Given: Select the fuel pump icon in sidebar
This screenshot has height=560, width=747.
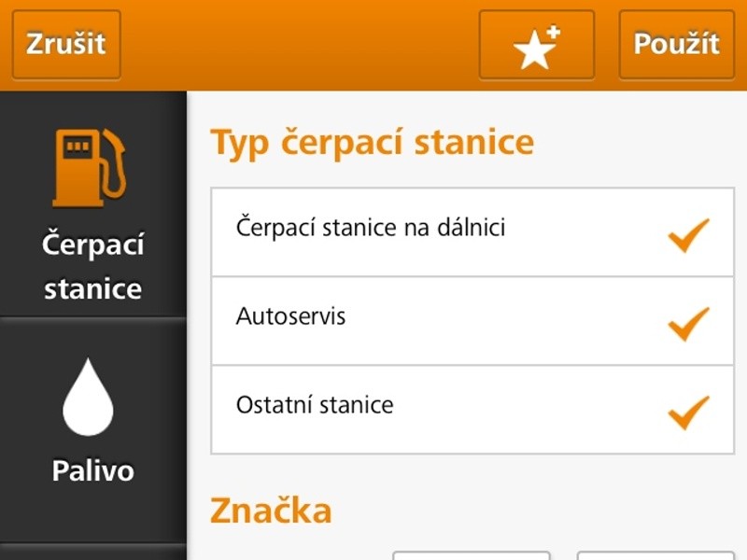Looking at the screenshot, I should click(x=90, y=167).
